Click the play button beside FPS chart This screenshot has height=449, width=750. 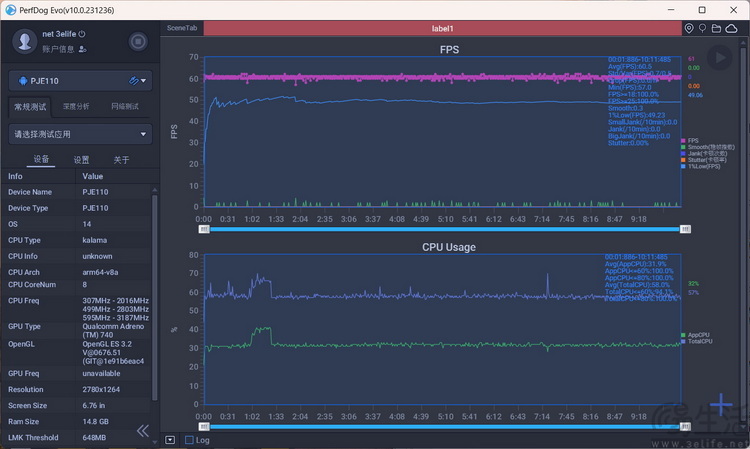pyautogui.click(x=719, y=58)
